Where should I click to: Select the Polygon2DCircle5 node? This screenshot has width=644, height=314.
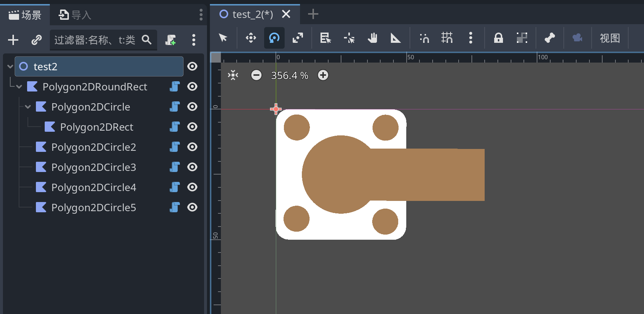point(94,208)
